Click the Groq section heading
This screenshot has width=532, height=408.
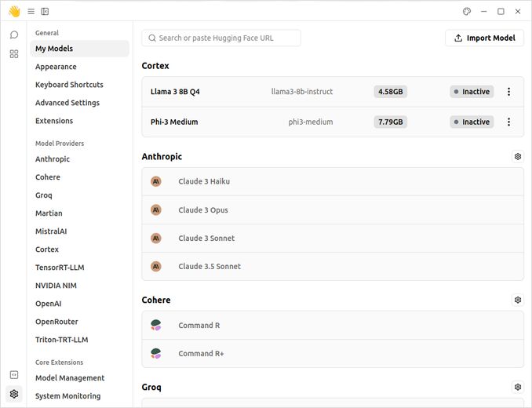(x=151, y=388)
